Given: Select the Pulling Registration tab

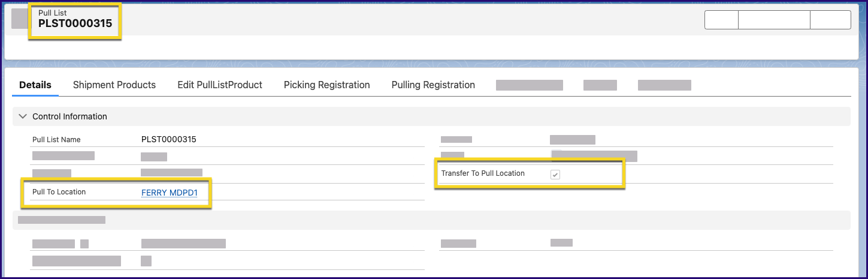Looking at the screenshot, I should pyautogui.click(x=433, y=85).
